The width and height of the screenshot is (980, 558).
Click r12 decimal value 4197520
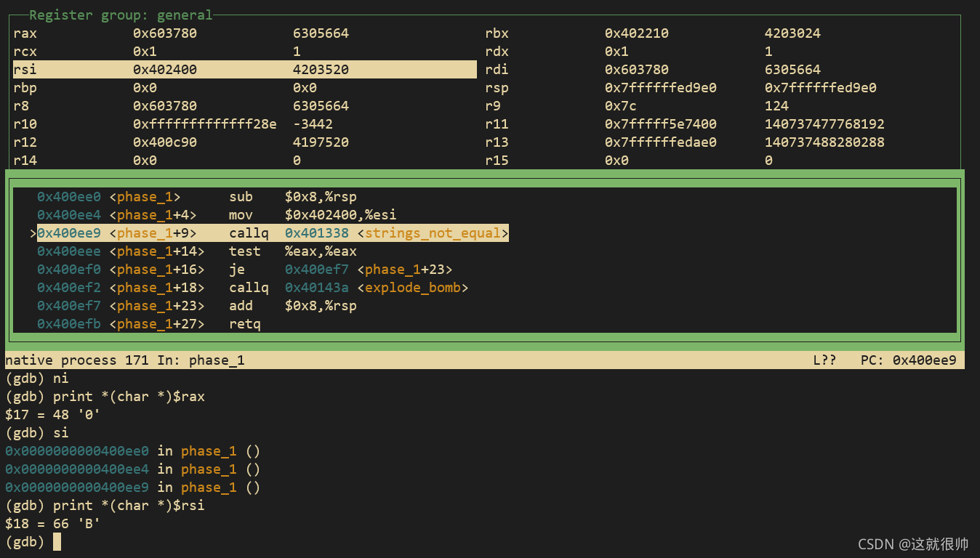321,142
